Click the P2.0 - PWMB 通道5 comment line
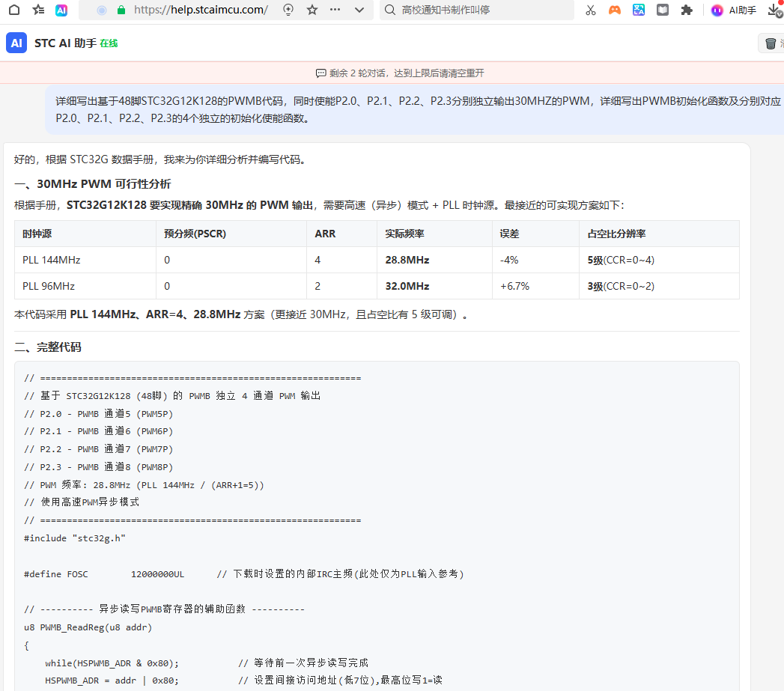The height and width of the screenshot is (691, 784). click(98, 414)
